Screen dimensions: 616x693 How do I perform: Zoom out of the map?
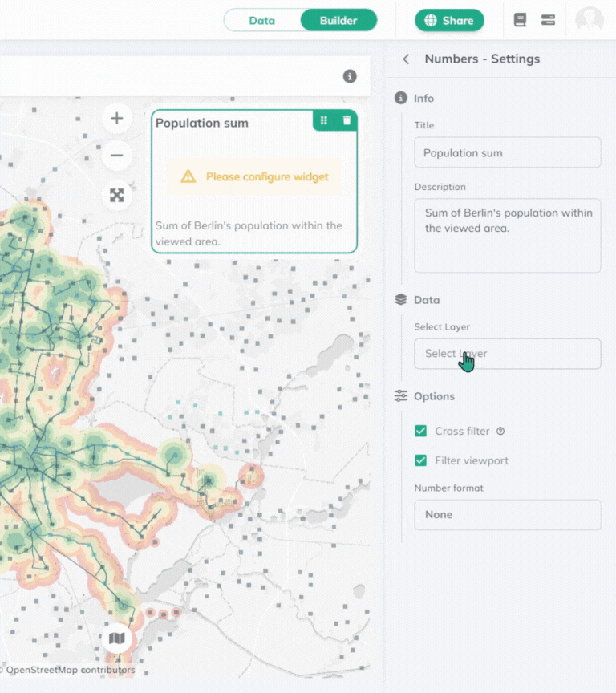(117, 156)
